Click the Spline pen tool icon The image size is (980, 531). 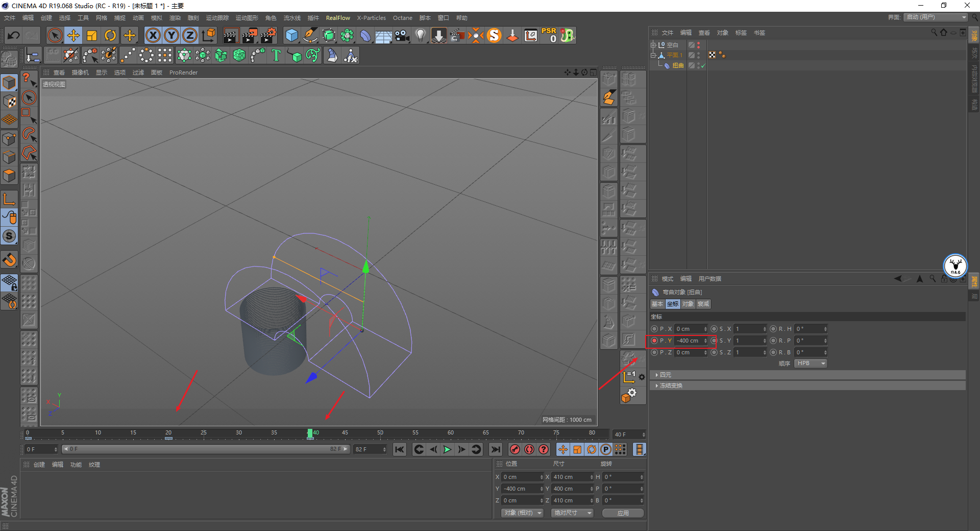(310, 35)
